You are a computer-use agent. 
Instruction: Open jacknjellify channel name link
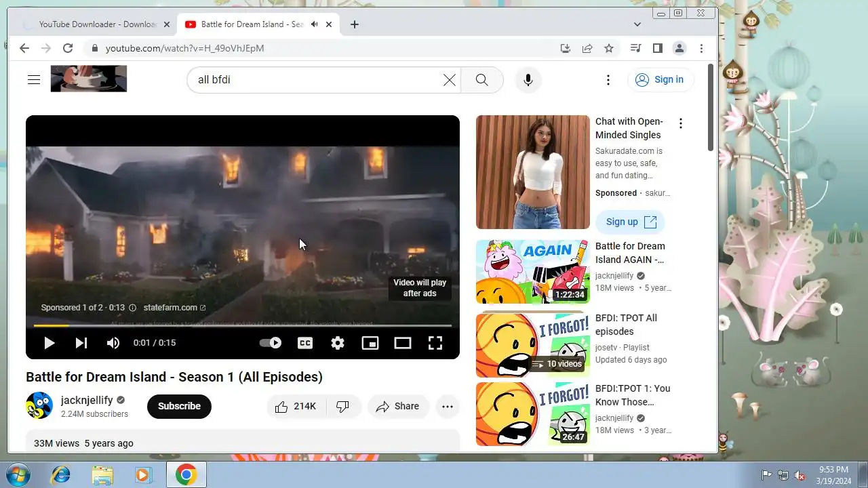tap(87, 400)
